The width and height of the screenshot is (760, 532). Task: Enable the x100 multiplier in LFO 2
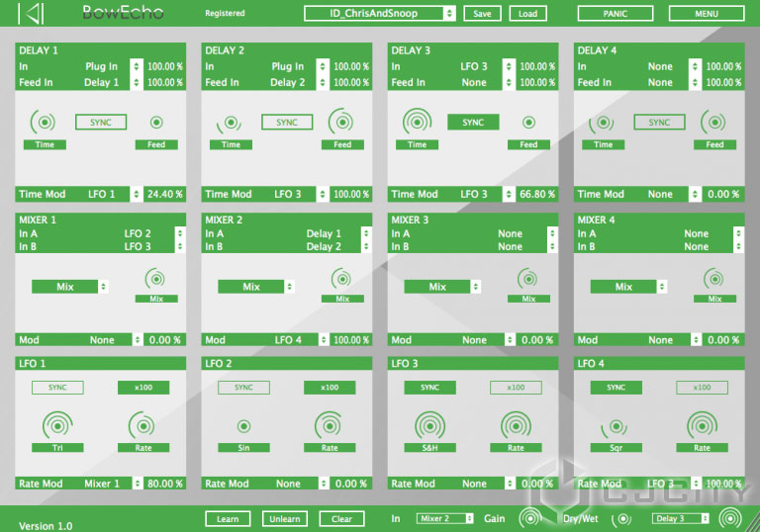pyautogui.click(x=330, y=388)
